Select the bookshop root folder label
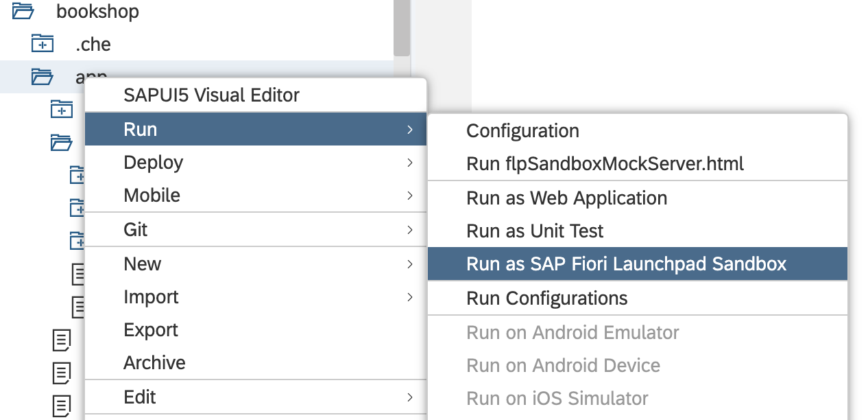The width and height of the screenshot is (868, 420). tap(97, 11)
